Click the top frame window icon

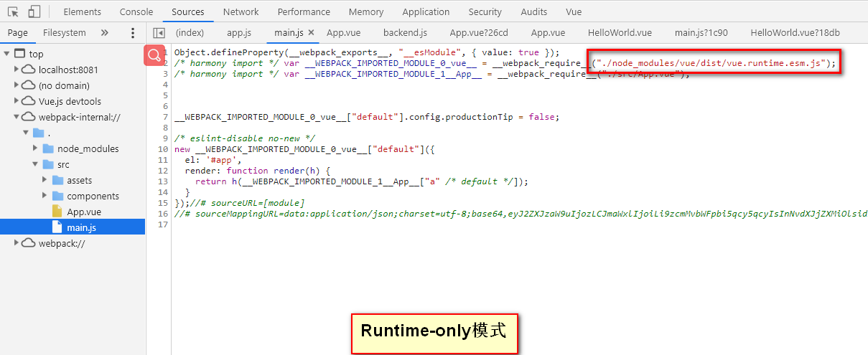click(x=19, y=54)
